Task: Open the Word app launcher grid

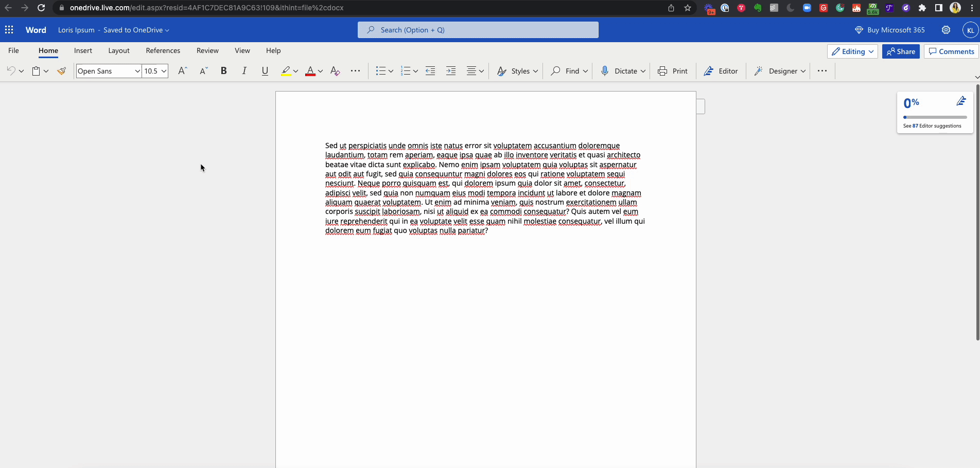Action: [9, 30]
